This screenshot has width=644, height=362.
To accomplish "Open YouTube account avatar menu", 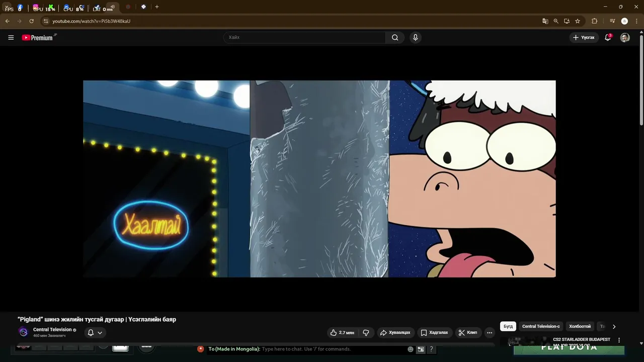I will coord(625,37).
